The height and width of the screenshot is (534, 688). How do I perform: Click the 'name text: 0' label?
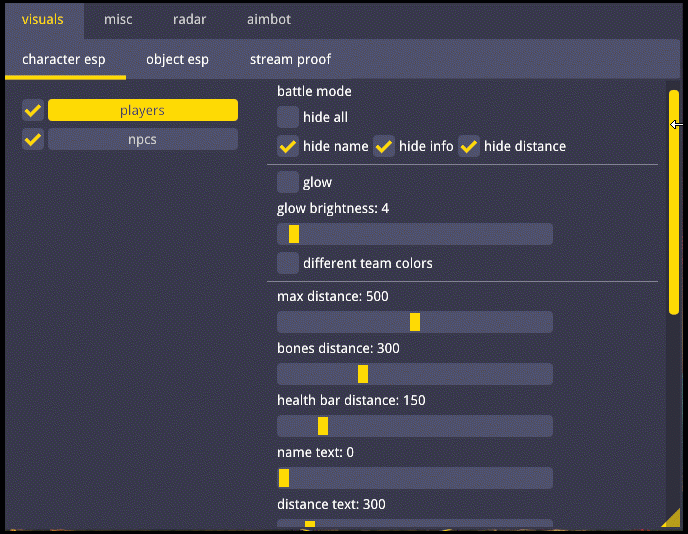coord(315,452)
